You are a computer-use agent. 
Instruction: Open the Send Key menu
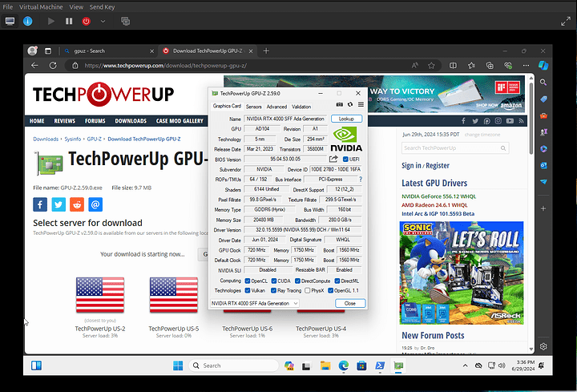102,6
